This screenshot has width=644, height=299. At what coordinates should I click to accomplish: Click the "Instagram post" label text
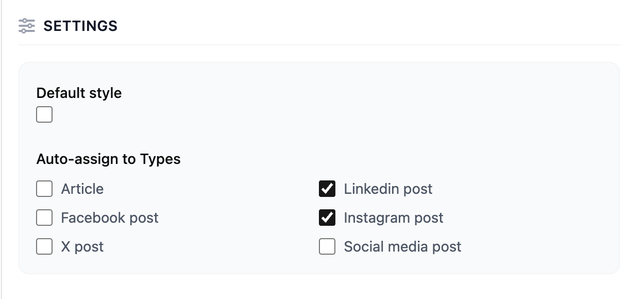(394, 218)
